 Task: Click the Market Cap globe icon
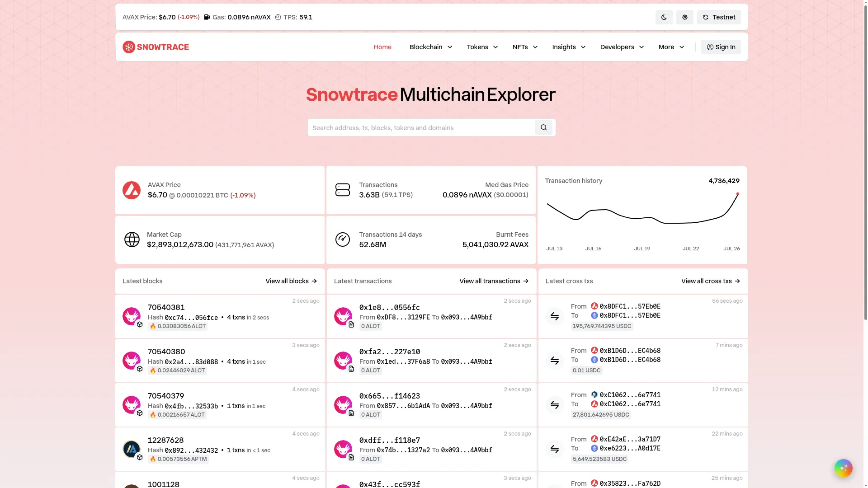click(x=132, y=239)
